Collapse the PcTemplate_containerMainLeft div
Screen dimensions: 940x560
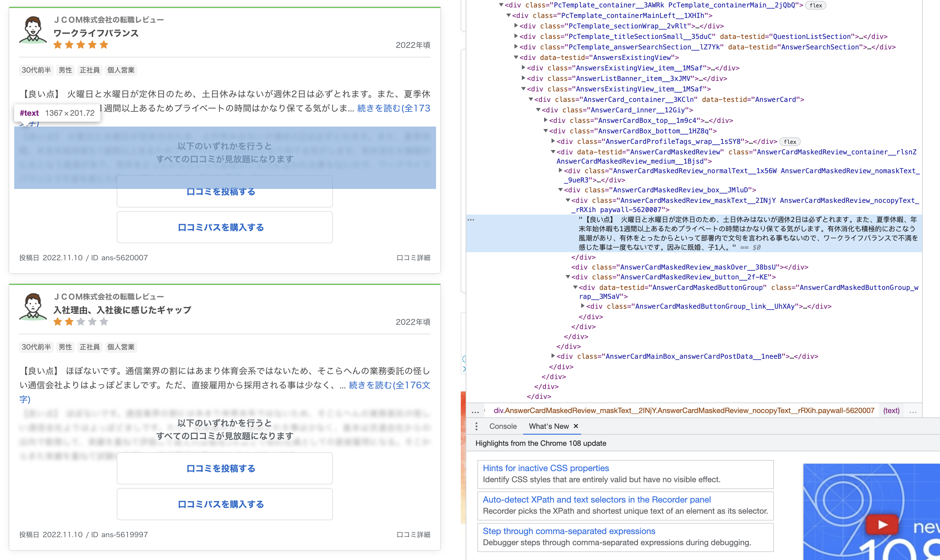point(509,15)
